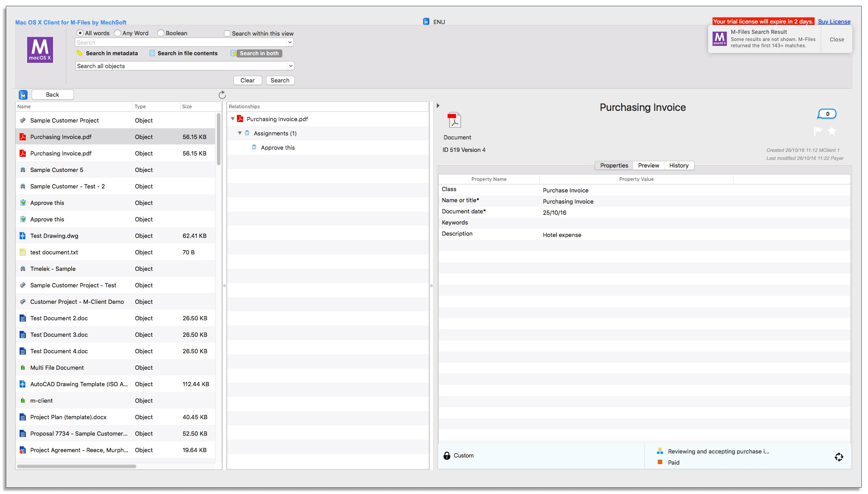Choose Search in metadata option
Screen dimensions: 868x494
coord(112,53)
